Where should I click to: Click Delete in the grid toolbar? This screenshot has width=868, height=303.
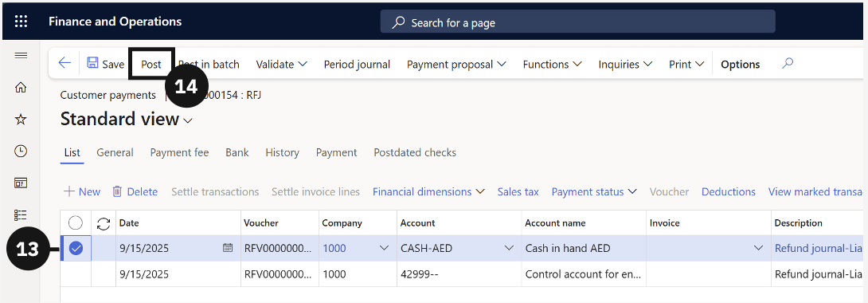click(x=135, y=191)
